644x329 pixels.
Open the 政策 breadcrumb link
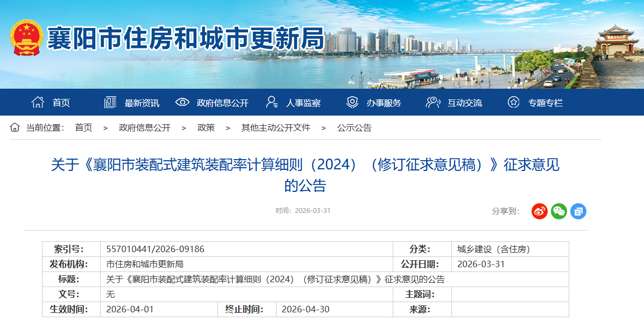(x=207, y=128)
